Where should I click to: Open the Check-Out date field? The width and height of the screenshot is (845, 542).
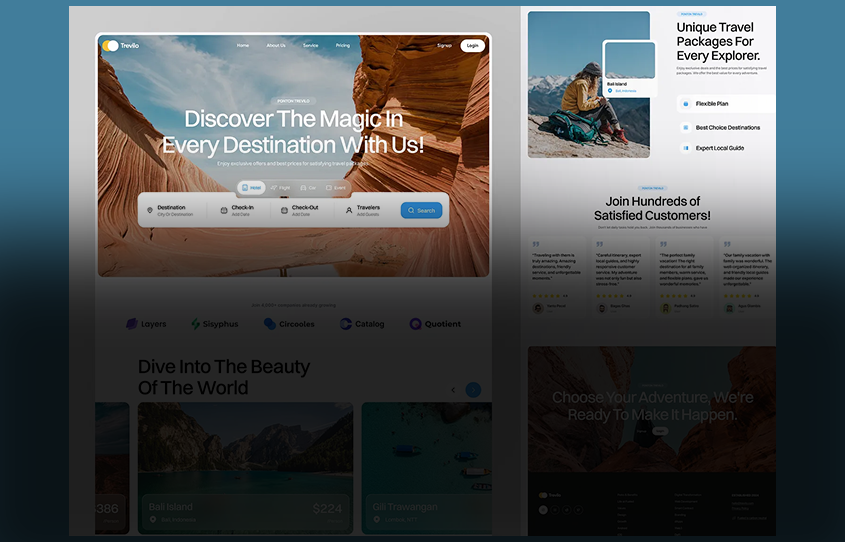(300, 211)
